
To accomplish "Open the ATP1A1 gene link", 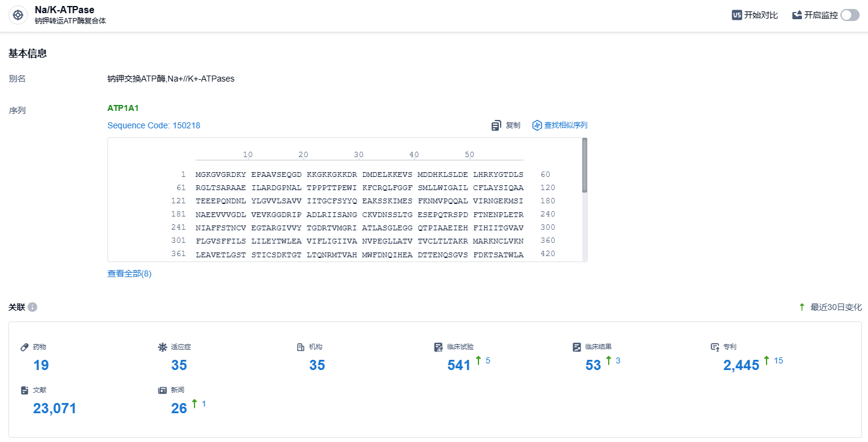I will pyautogui.click(x=123, y=109).
